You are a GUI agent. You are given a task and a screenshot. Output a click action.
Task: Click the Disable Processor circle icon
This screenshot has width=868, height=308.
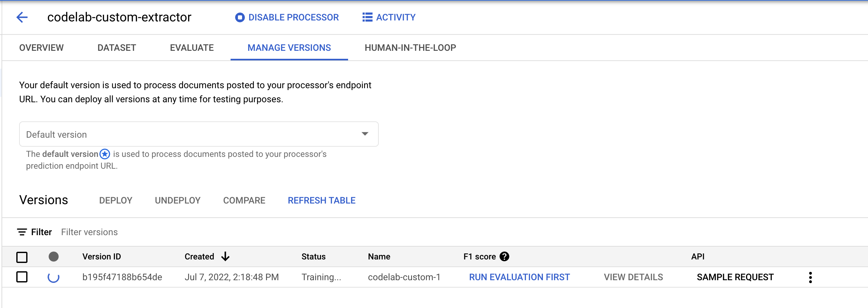click(x=240, y=17)
